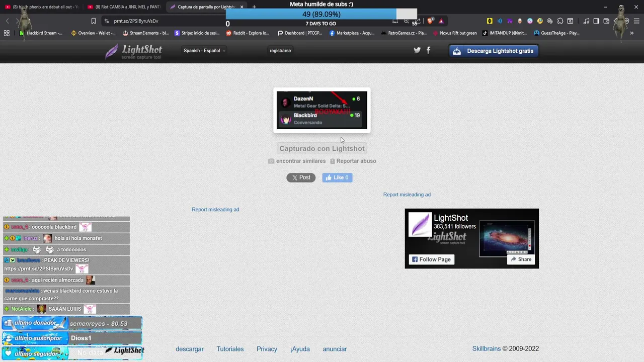Open the Facebook Marketplace bookmark
The width and height of the screenshot is (644, 362).
[352, 33]
